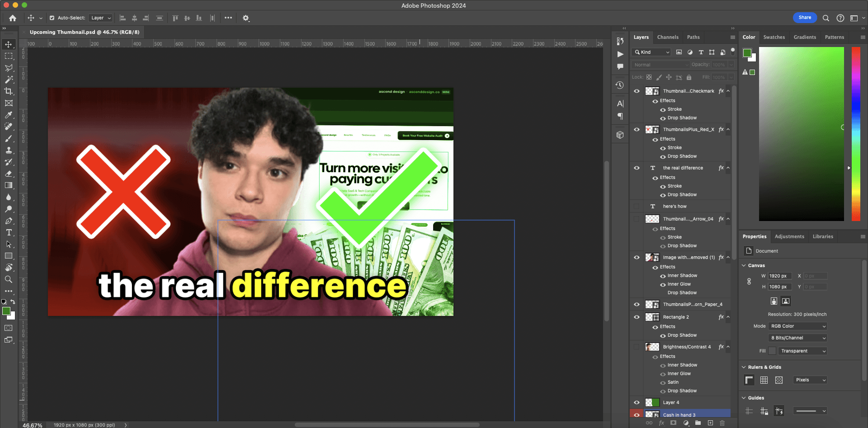Viewport: 868px width, 428px height.
Task: Toggle the layer filter on/off switch
Action: [x=733, y=51]
